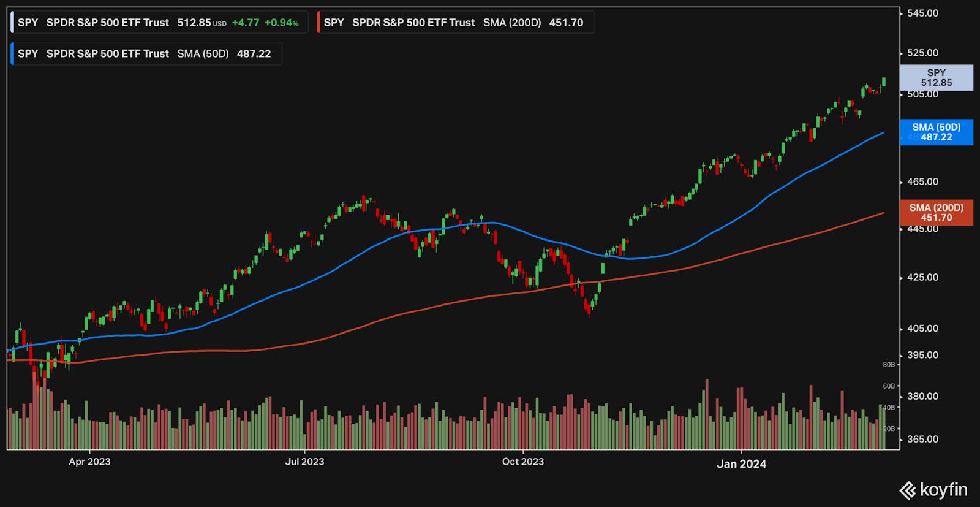
Task: Click the 405.00 price axis label
Action: point(922,328)
